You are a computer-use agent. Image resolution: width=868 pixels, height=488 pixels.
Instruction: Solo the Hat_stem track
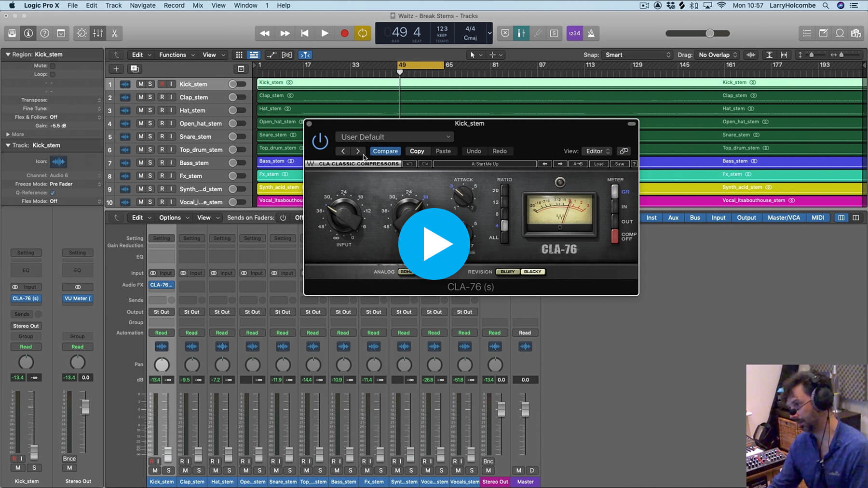(x=150, y=110)
